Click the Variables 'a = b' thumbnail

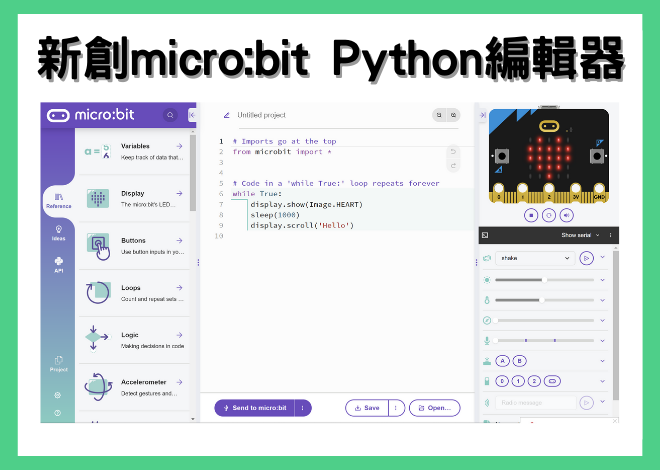98,151
